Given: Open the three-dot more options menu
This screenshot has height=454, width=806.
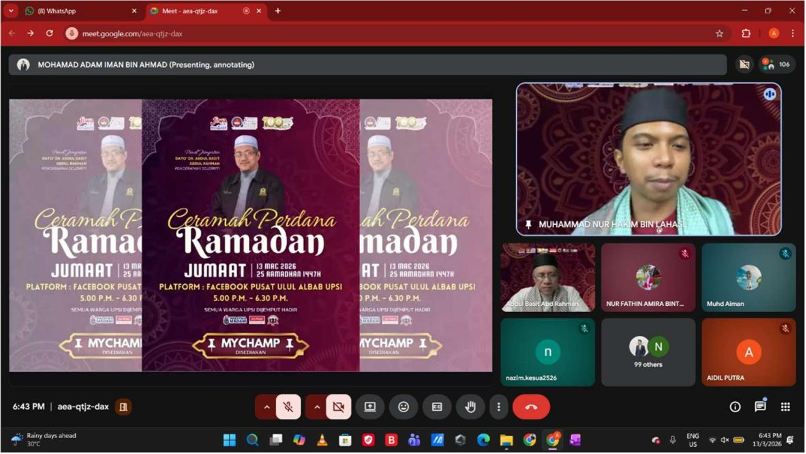Looking at the screenshot, I should (x=498, y=407).
